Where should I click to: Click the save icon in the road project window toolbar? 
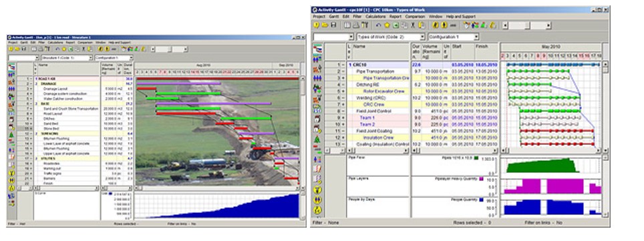(24, 49)
